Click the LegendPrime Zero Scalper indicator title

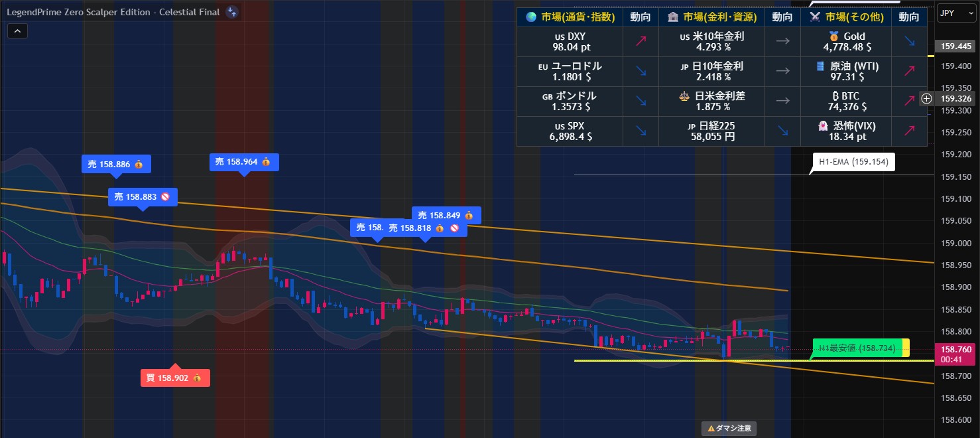113,12
